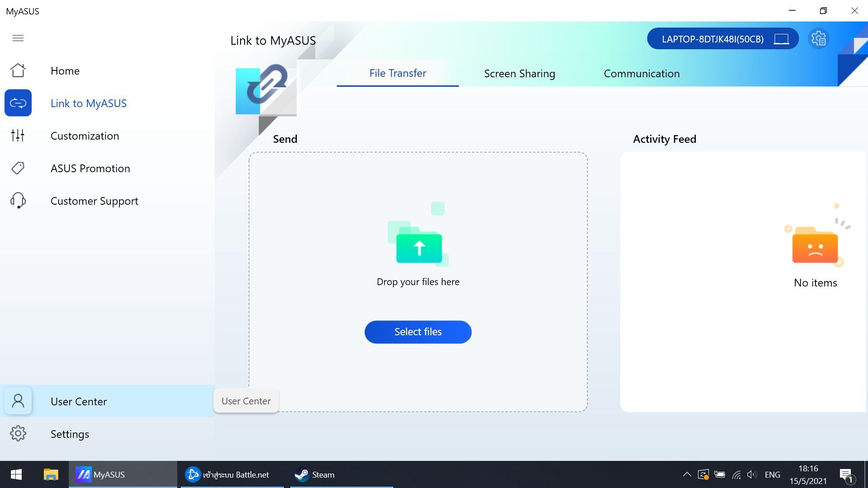Open User Center in the sidebar

[79, 402]
